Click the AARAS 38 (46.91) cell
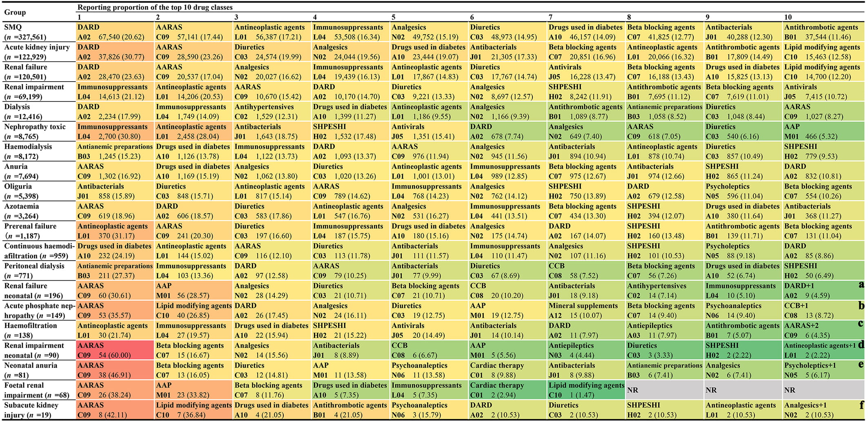 pos(115,370)
